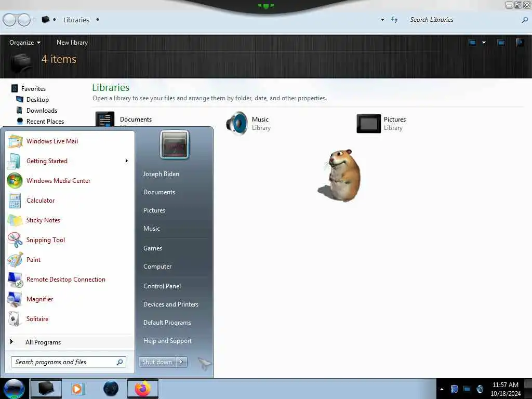532x399 pixels.
Task: Select Downloads in navigation pane
Action: point(42,110)
